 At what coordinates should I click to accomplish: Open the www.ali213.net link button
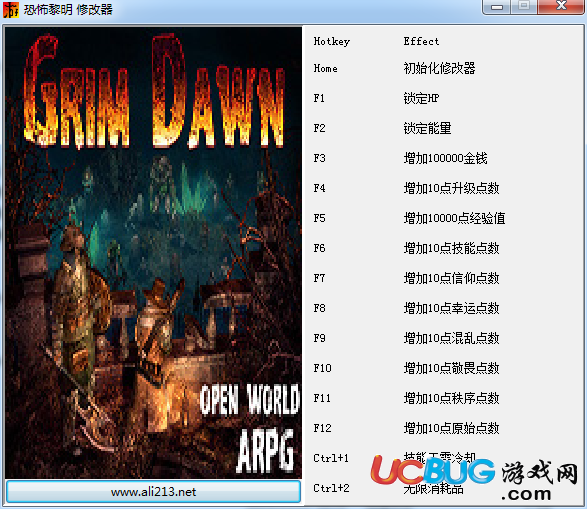(153, 491)
